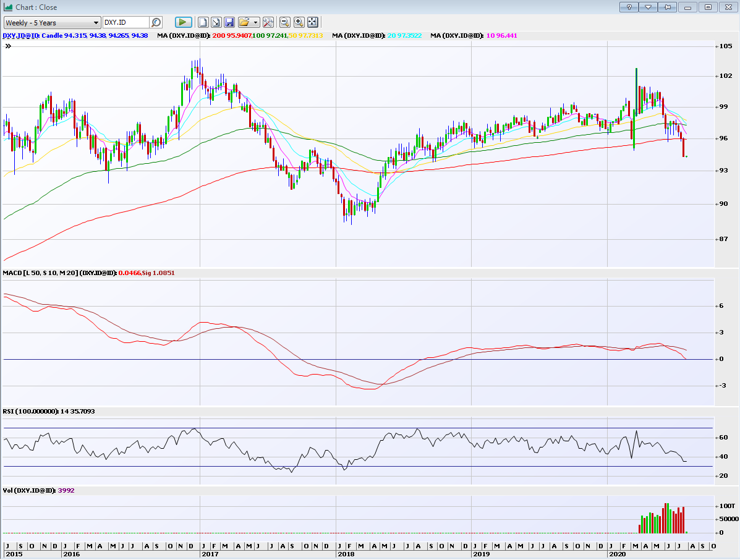This screenshot has height=560, width=740.
Task: Toggle the pin-window button on the title bar
Action: [x=666, y=7]
